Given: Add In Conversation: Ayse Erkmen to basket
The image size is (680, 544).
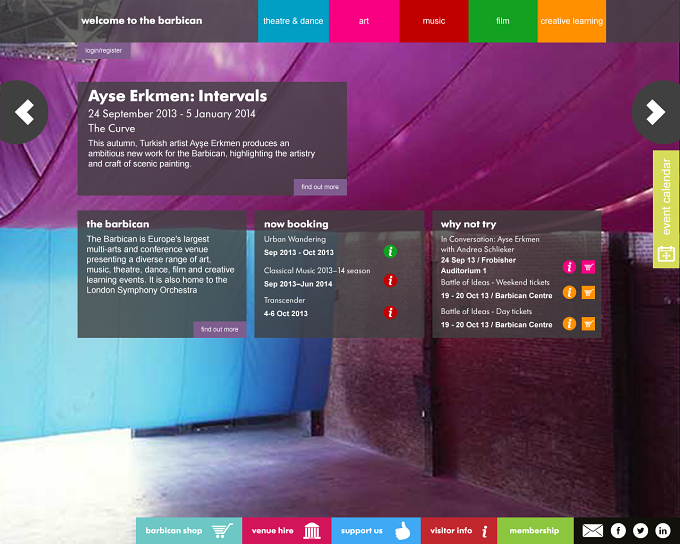Looking at the screenshot, I should point(588,267).
